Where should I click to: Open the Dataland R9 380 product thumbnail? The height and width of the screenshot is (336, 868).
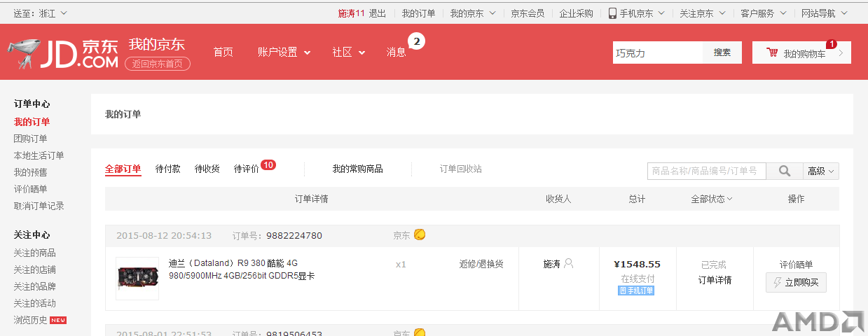coord(137,279)
